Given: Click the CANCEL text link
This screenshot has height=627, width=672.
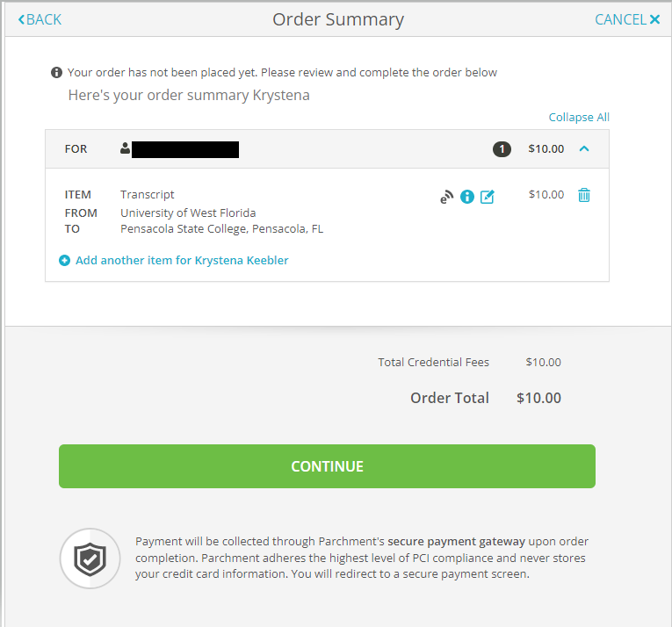Looking at the screenshot, I should coord(620,19).
